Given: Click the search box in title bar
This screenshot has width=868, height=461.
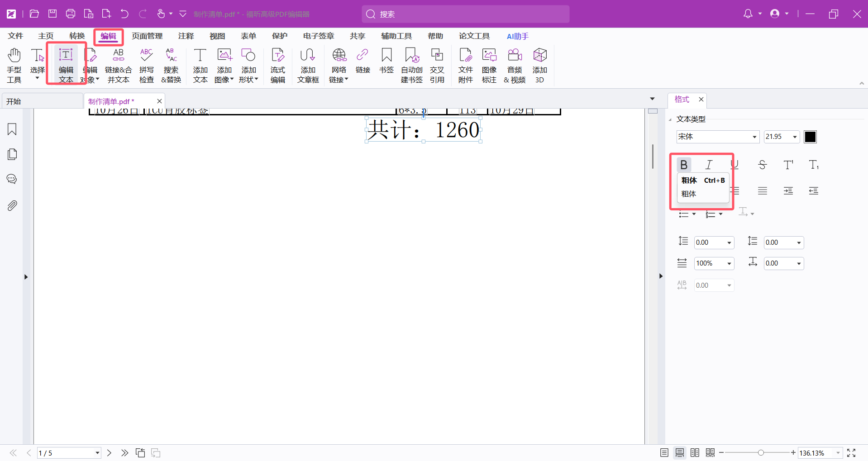Looking at the screenshot, I should [465, 14].
